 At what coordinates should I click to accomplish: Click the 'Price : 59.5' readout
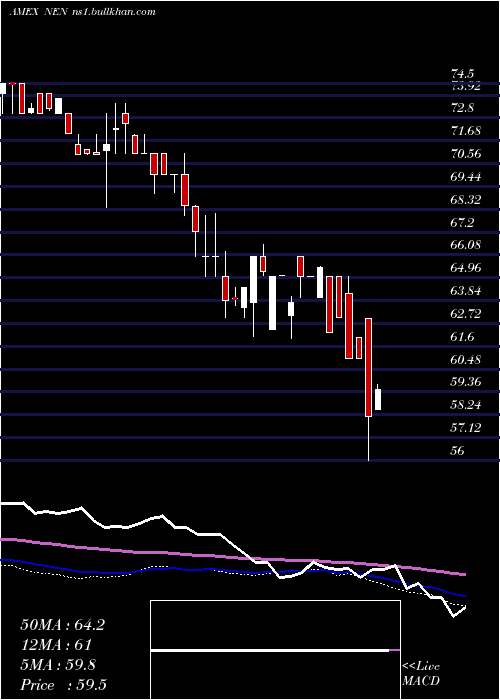(x=63, y=685)
